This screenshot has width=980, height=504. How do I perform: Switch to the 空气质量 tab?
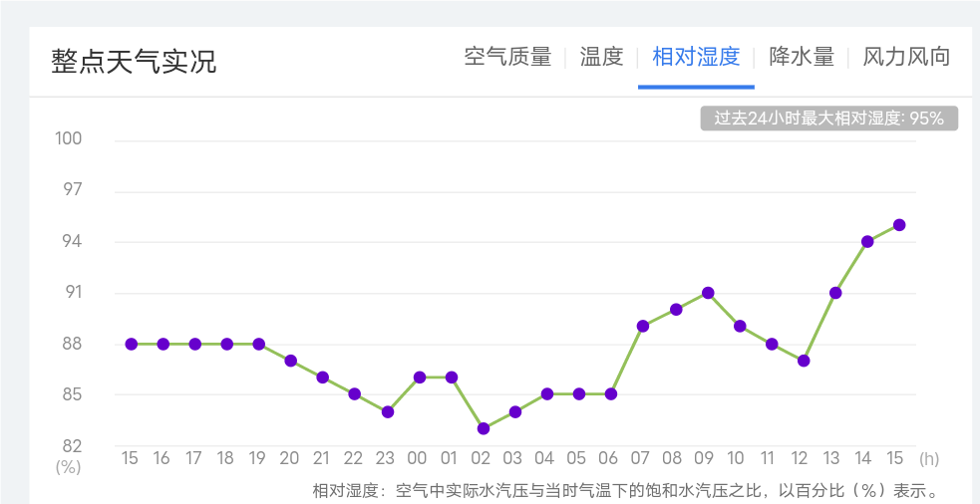click(507, 57)
